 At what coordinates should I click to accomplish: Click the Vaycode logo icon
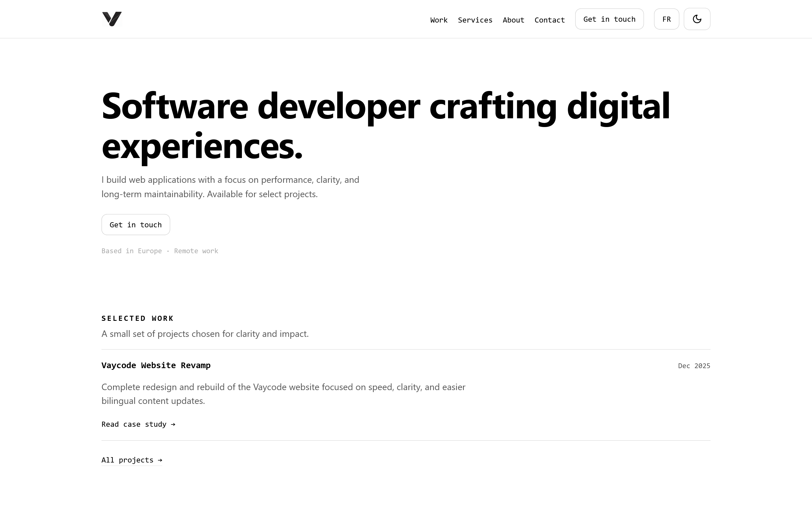(112, 19)
